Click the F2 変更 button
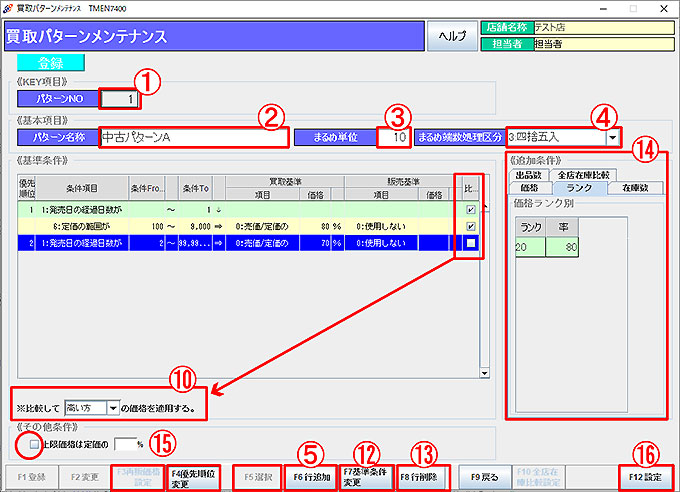The height and width of the screenshot is (492, 680). click(x=84, y=477)
